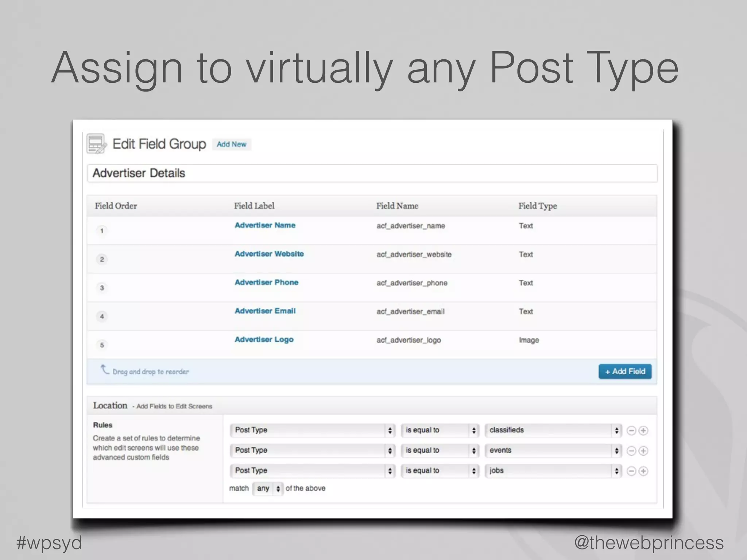Viewport: 747px width, 560px height.
Task: Click the 'Drag and drop to reorder' hint
Action: [151, 372]
